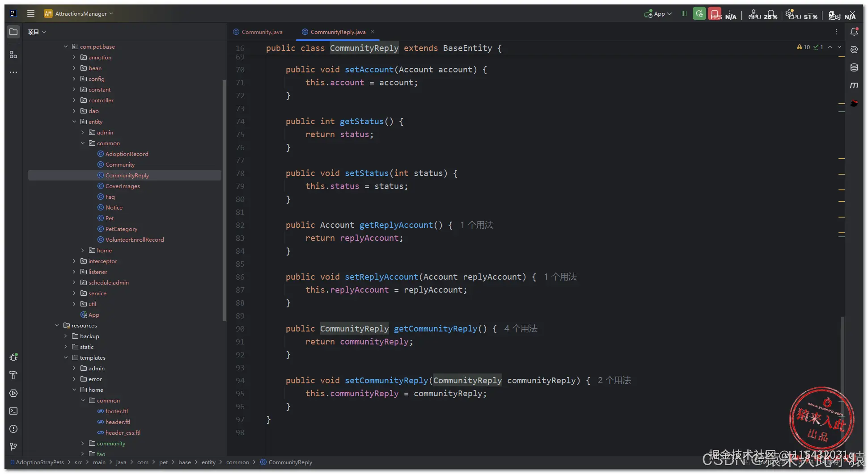
Task: Switch to the Community.java tab
Action: (x=258, y=32)
